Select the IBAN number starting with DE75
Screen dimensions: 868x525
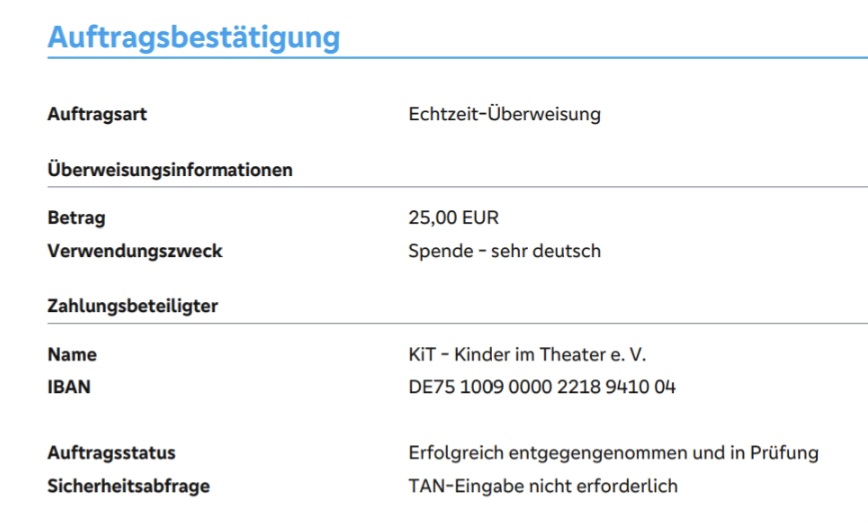point(542,386)
